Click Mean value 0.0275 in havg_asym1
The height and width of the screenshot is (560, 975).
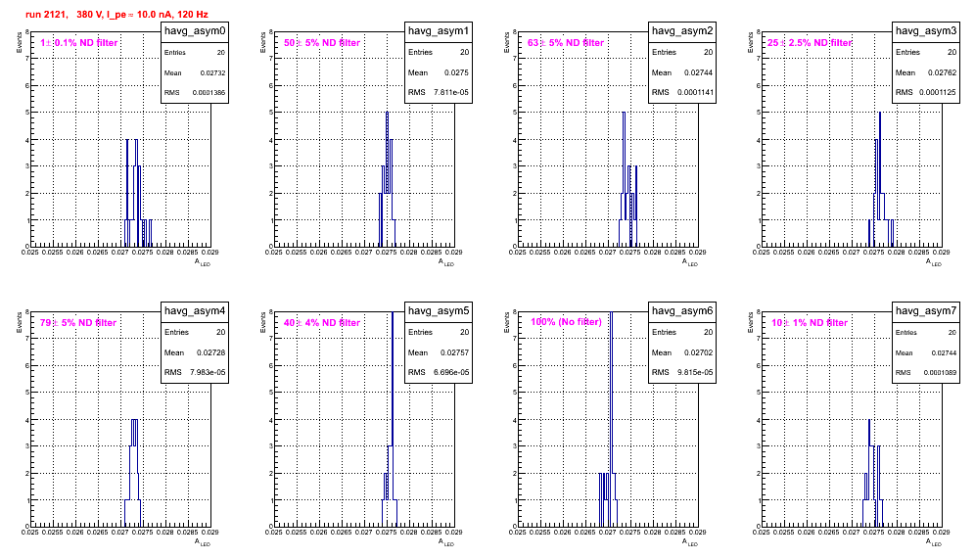456,72
